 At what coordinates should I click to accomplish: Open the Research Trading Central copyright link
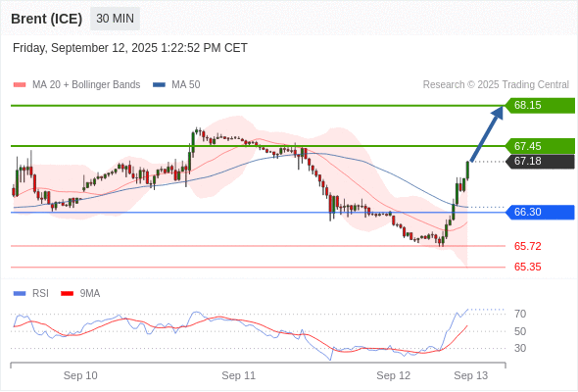[x=496, y=85]
